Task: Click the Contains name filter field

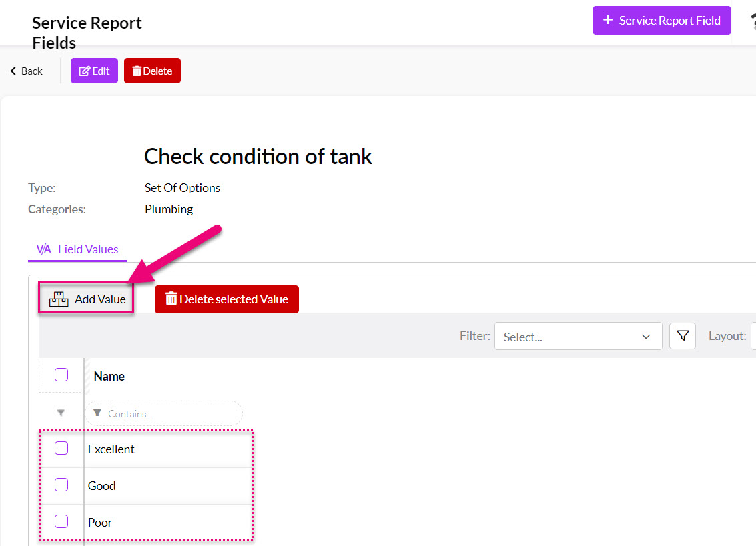Action: 164,413
